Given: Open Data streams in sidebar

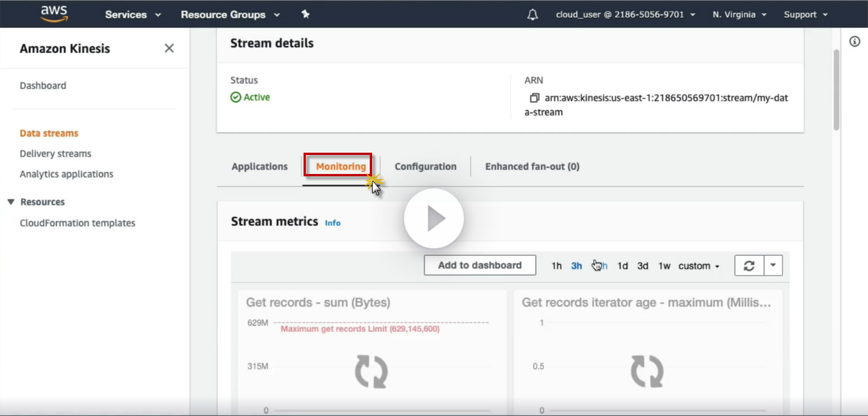Looking at the screenshot, I should (x=49, y=133).
